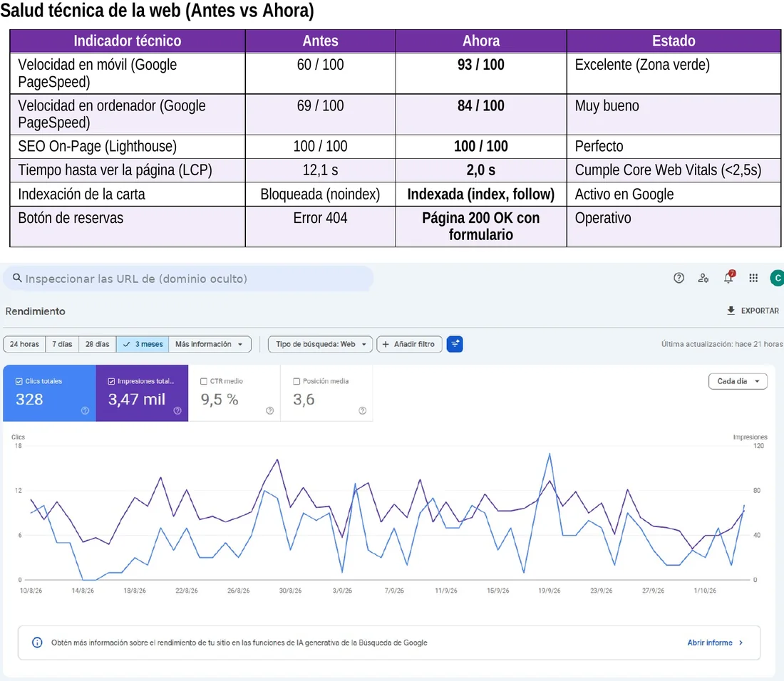Select the 7 días range tab
Viewport: 784px width, 681px height.
coord(62,344)
